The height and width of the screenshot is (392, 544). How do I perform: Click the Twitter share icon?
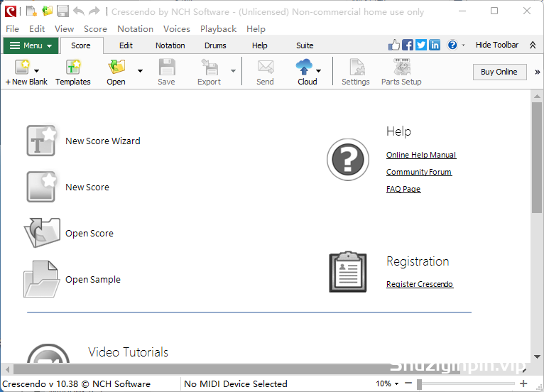tap(421, 45)
